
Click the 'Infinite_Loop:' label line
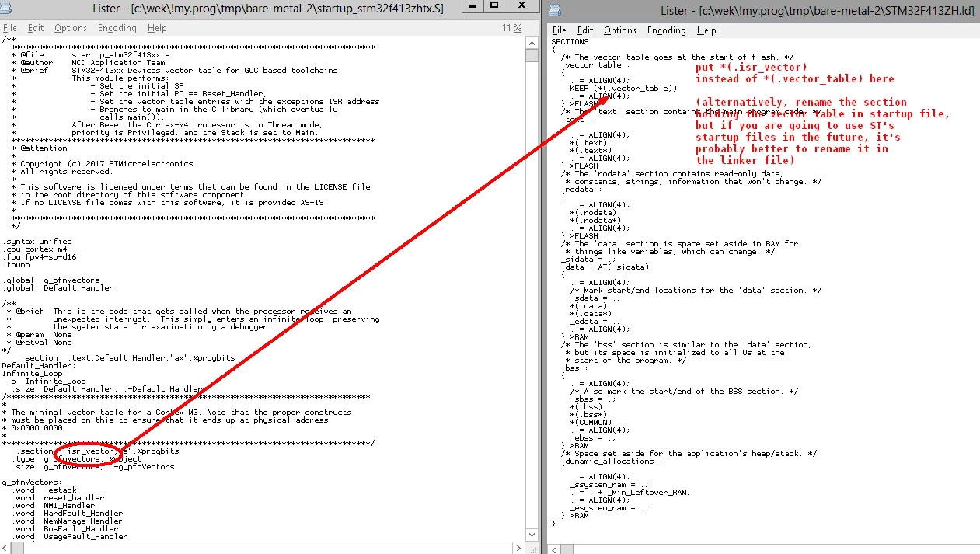34,374
